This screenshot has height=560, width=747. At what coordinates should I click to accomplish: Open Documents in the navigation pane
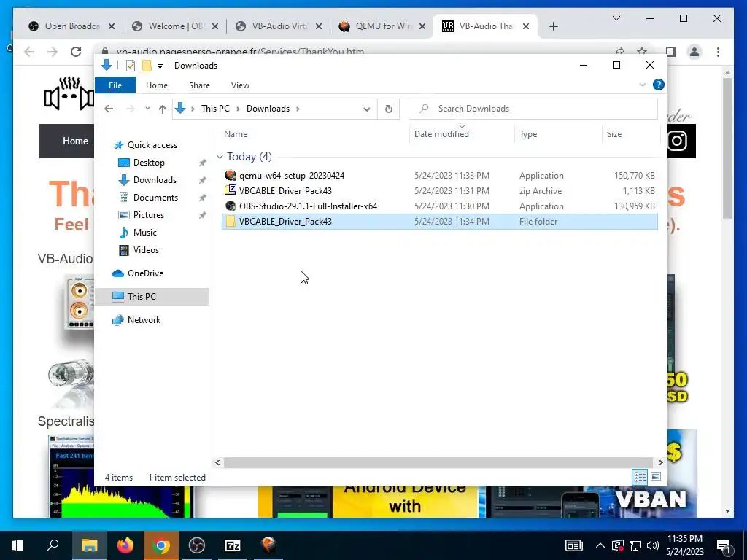pyautogui.click(x=155, y=198)
